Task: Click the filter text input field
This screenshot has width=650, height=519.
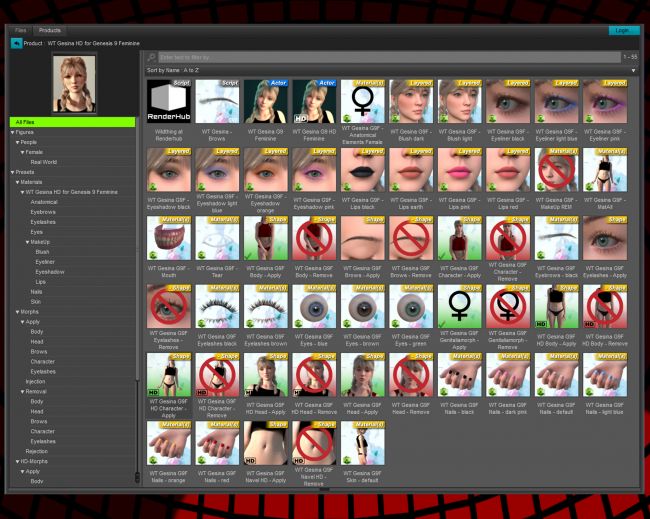Action: [380, 58]
